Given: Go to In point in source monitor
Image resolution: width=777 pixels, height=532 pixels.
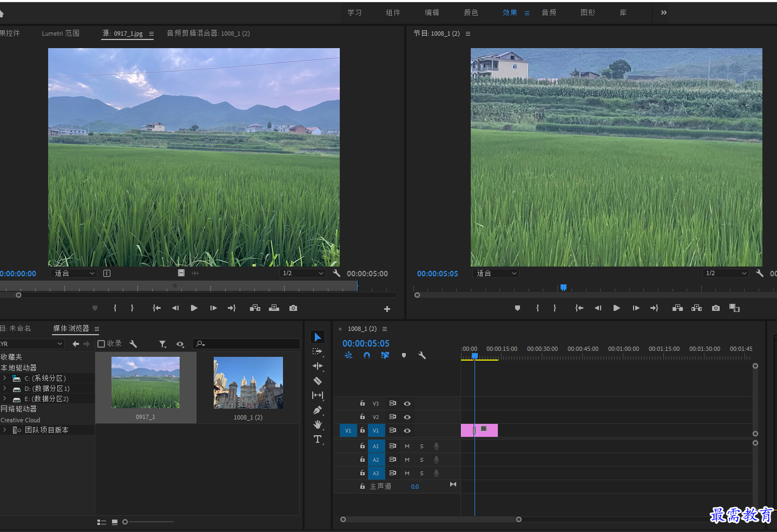Looking at the screenshot, I should [157, 308].
